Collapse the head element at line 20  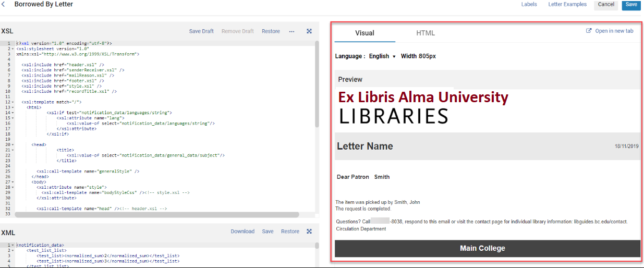click(12, 144)
